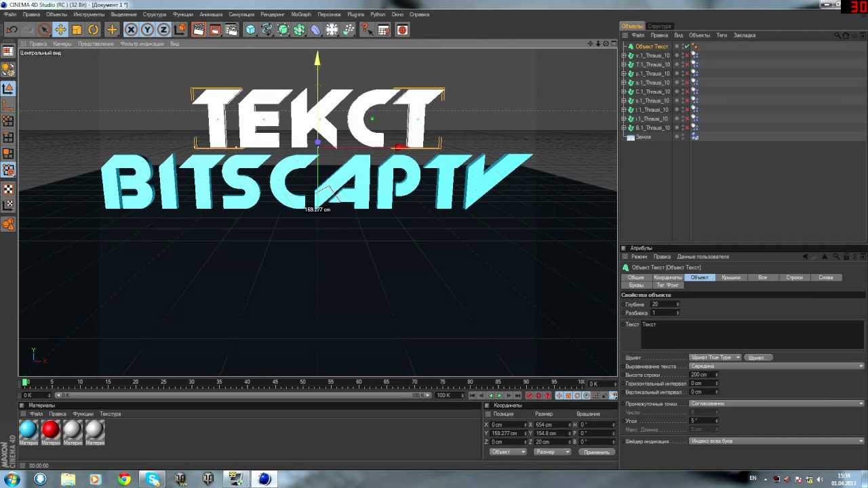Expand the B.1_Thrausi_10 object
Screen dimensions: 868x488
tap(625, 127)
